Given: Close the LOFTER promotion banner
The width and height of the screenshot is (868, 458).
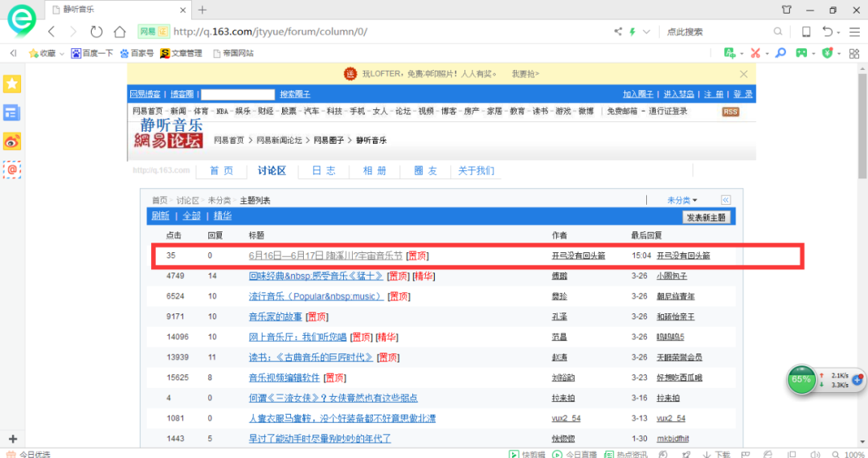Looking at the screenshot, I should point(743,74).
